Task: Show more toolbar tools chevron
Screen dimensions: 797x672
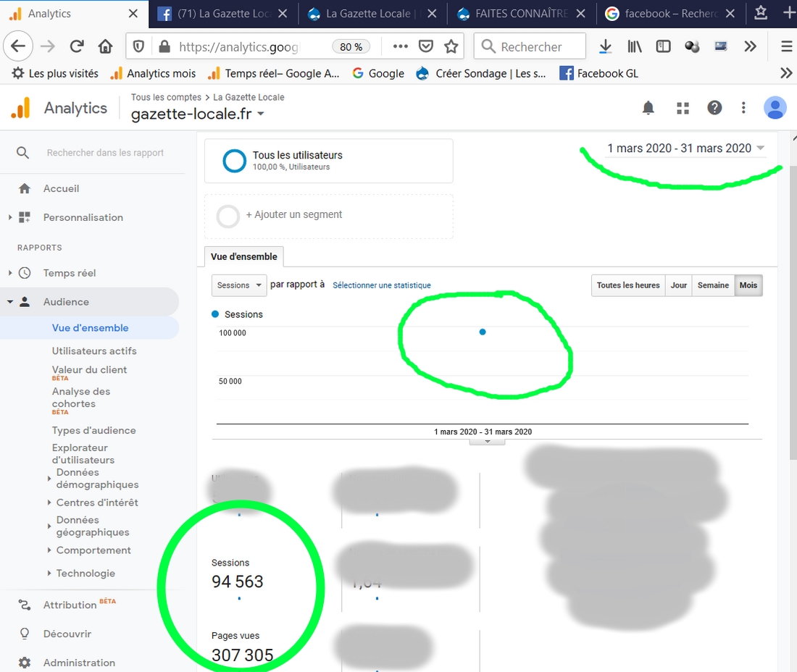Action: coord(750,47)
